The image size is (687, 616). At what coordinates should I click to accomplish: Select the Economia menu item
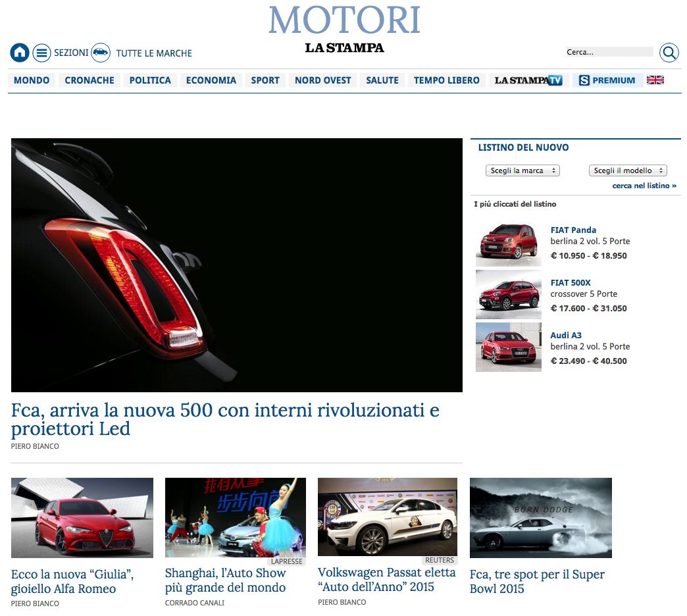(x=211, y=80)
